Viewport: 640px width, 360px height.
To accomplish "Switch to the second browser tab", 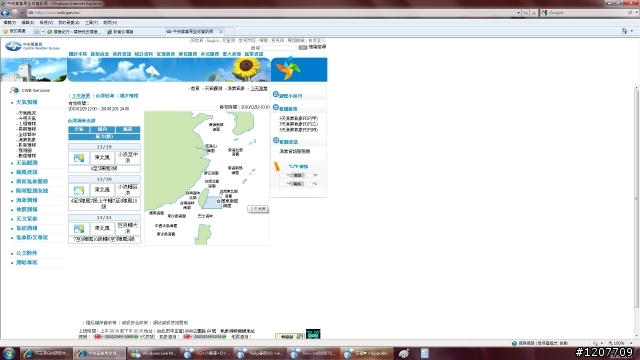I will click(x=135, y=31).
